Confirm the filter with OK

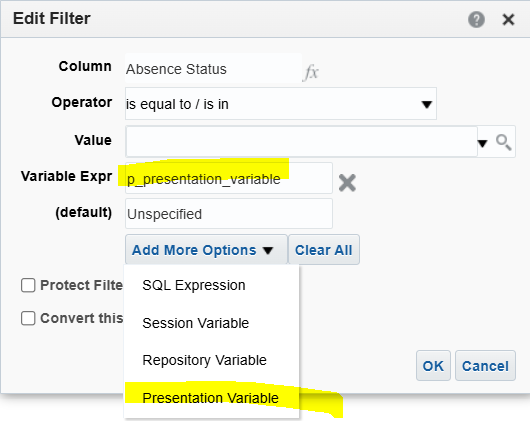[x=433, y=366]
